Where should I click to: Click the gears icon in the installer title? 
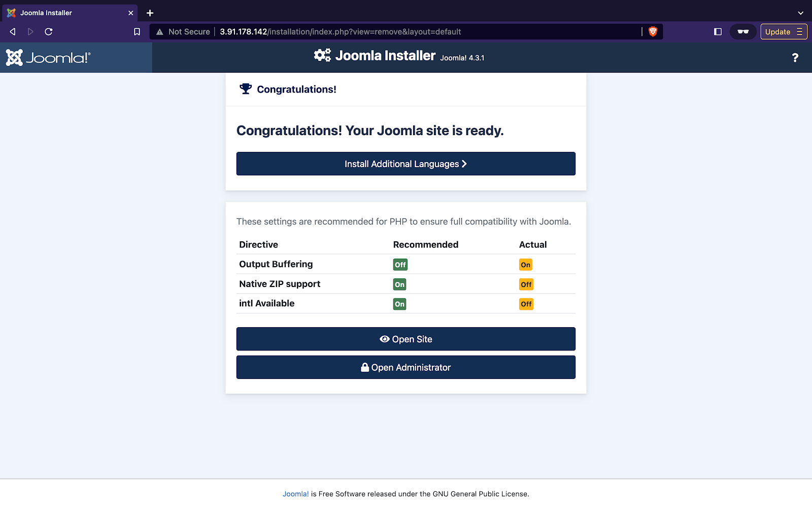tap(322, 55)
